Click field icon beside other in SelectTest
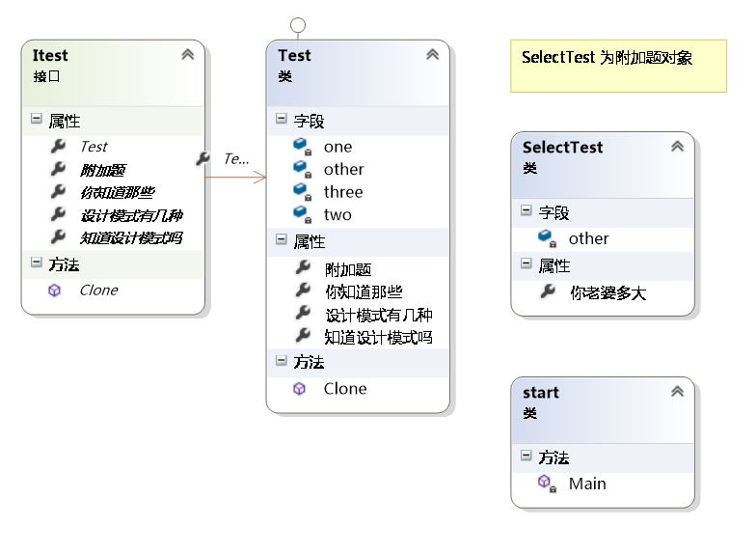 click(x=548, y=237)
